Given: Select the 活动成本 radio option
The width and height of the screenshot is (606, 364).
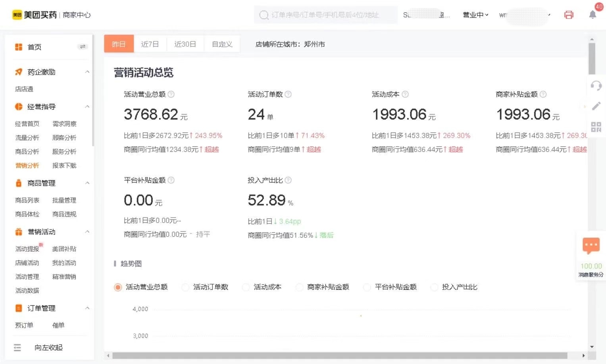Looking at the screenshot, I should click(246, 287).
